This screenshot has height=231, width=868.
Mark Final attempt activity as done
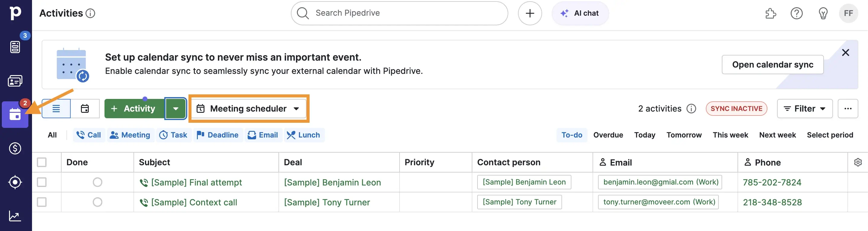[x=97, y=182]
